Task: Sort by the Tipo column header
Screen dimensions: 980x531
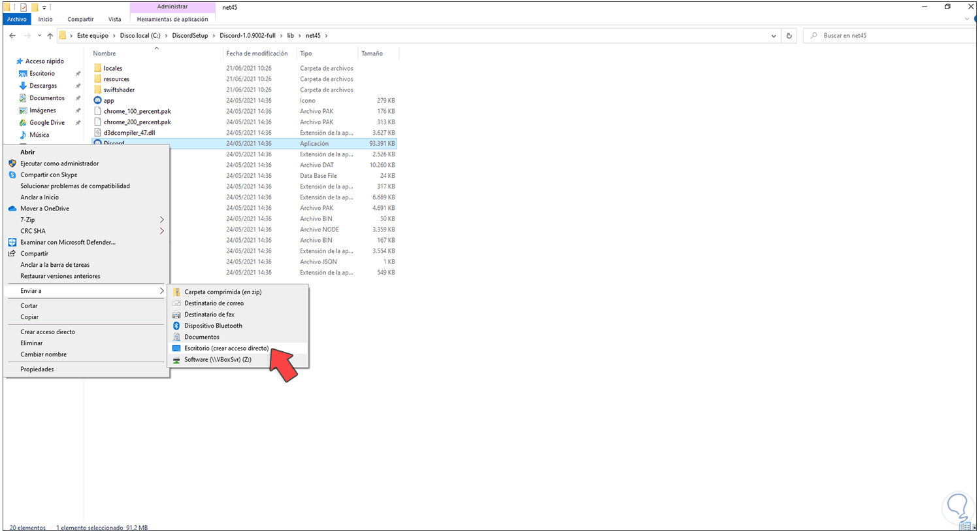Action: 306,54
